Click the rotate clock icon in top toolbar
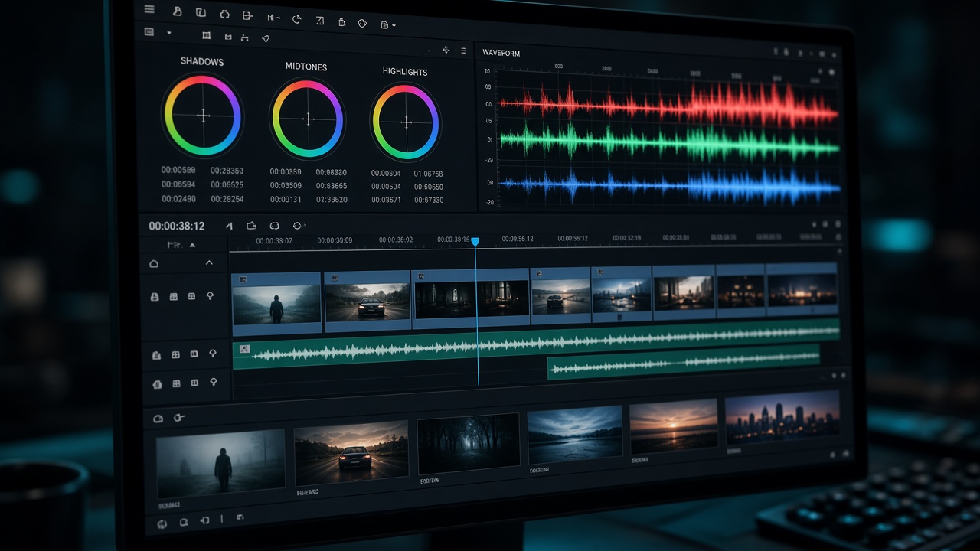 point(297,18)
